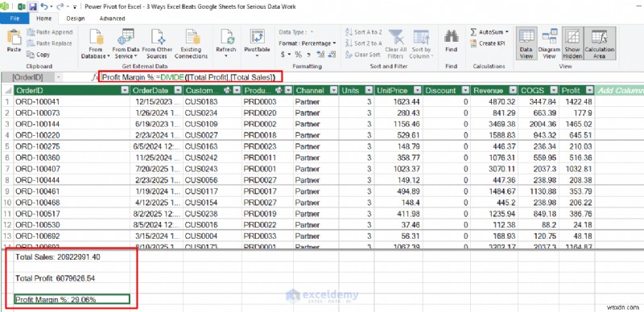Customize the Quick Access Toolbar dropdown
The image size is (644, 312).
coord(75,7)
